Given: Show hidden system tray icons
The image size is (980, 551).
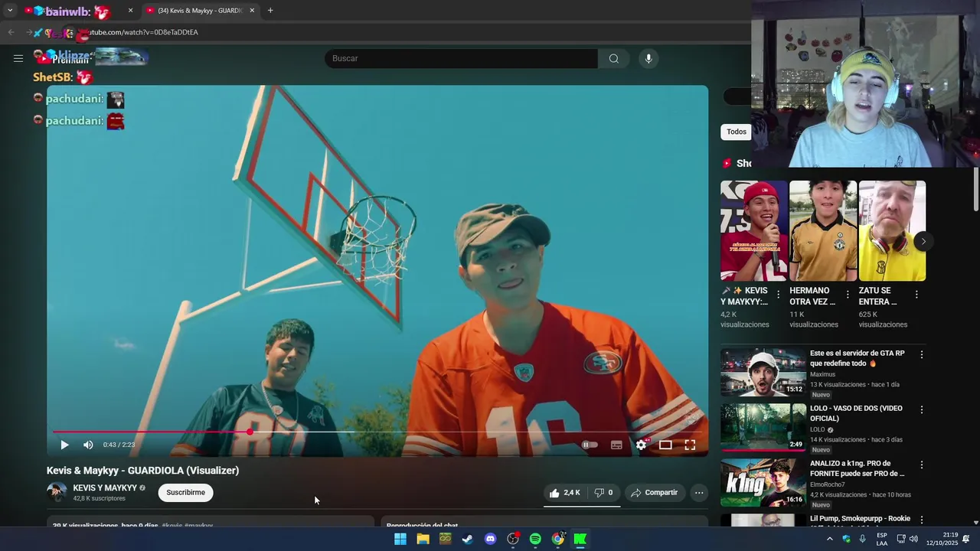Looking at the screenshot, I should click(829, 539).
